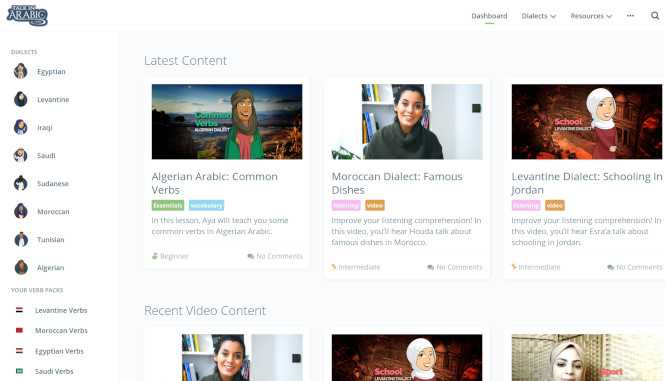The width and height of the screenshot is (665, 381).
Task: Click the Levantine dialect avatar icon
Action: [x=20, y=99]
